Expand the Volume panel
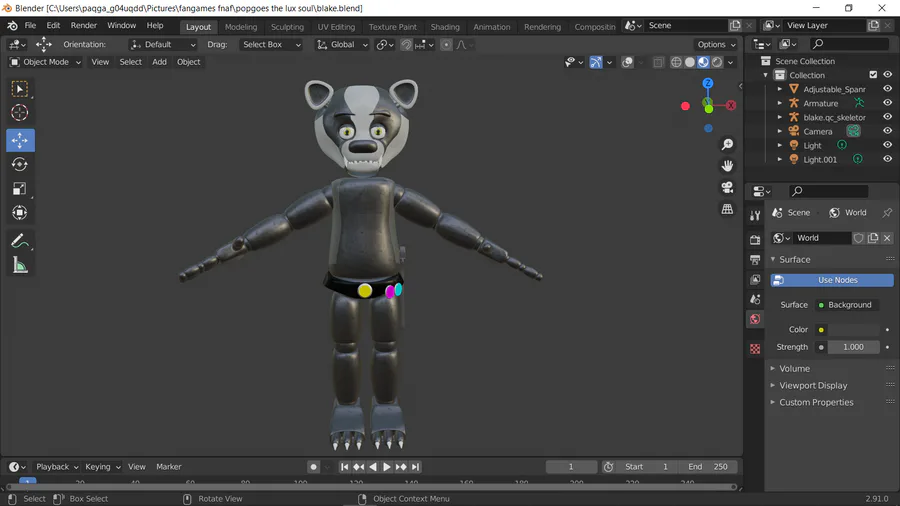 click(x=794, y=369)
